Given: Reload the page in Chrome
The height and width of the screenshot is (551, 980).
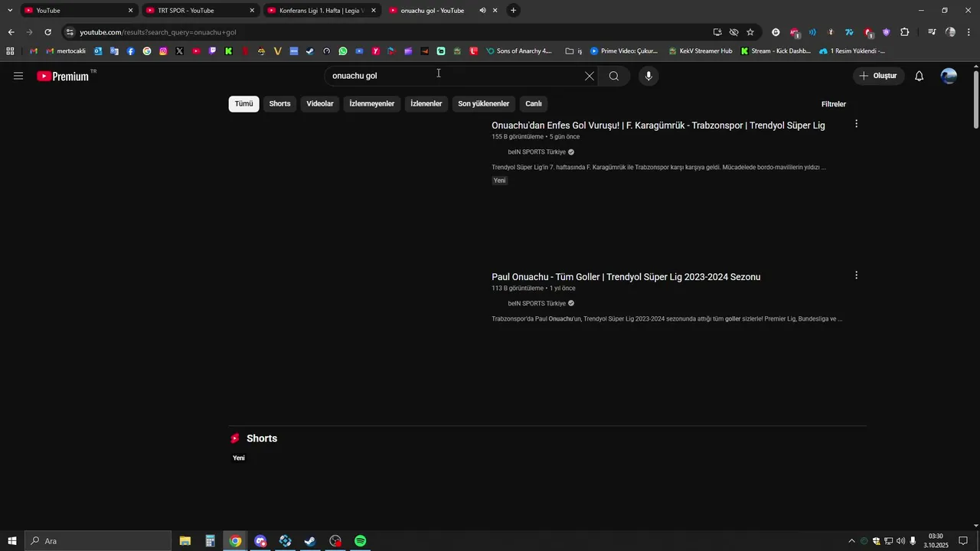Looking at the screenshot, I should tap(47, 32).
